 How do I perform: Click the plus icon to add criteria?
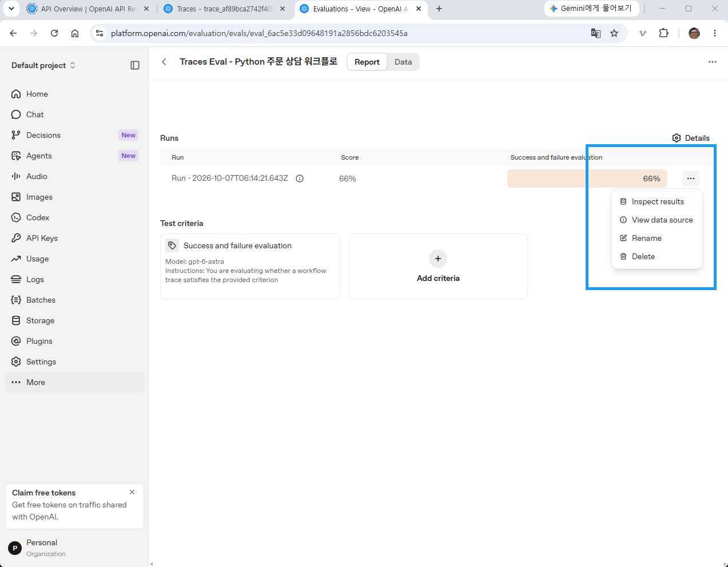[438, 259]
